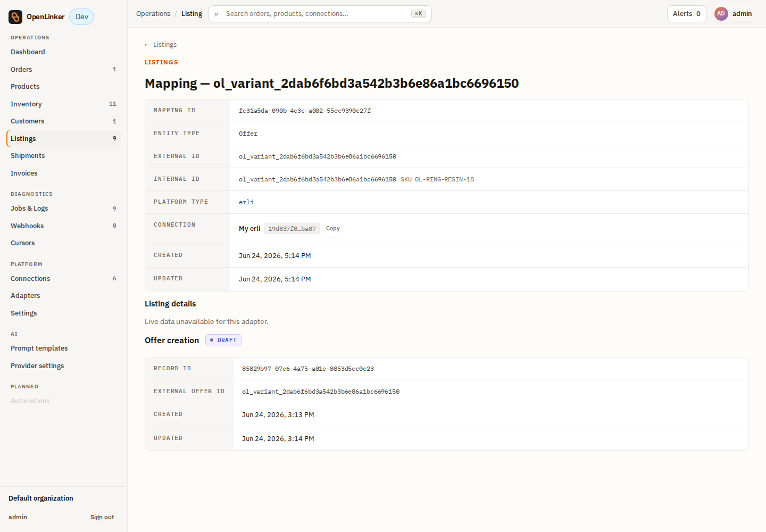Open the Inventory section
The image size is (766, 532).
coord(63,104)
